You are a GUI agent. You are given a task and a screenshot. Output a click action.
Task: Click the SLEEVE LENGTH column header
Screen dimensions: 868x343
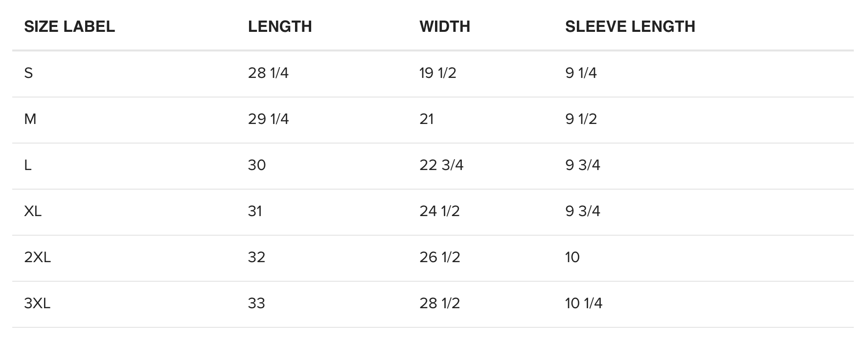pos(630,26)
